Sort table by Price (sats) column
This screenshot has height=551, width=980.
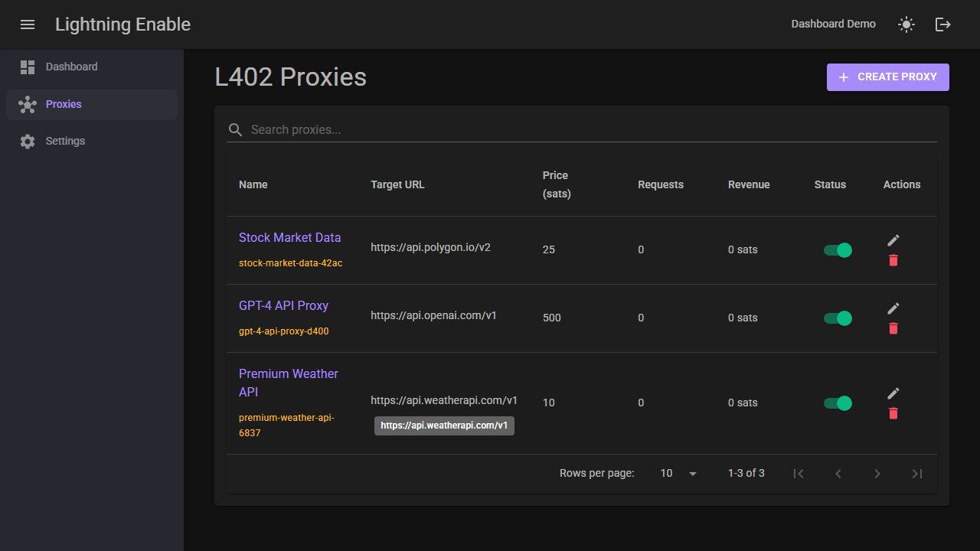point(556,184)
